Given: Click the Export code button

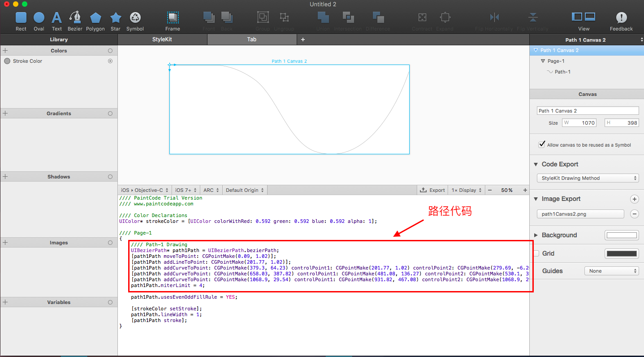Looking at the screenshot, I should tap(432, 190).
